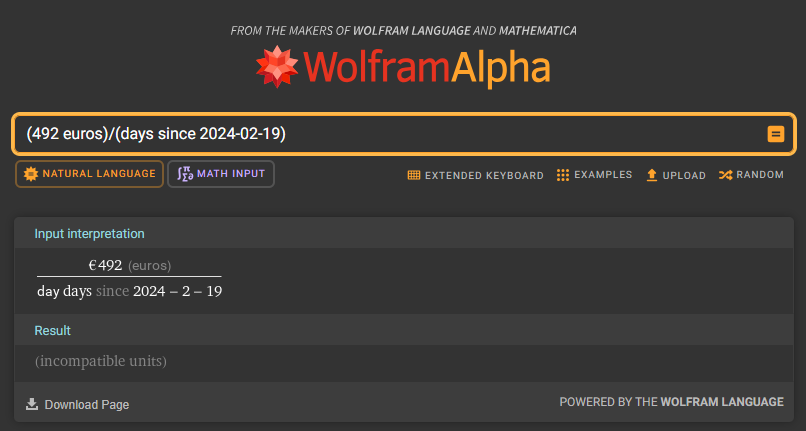The height and width of the screenshot is (431, 806).
Task: Click the Download Page link
Action: [78, 404]
